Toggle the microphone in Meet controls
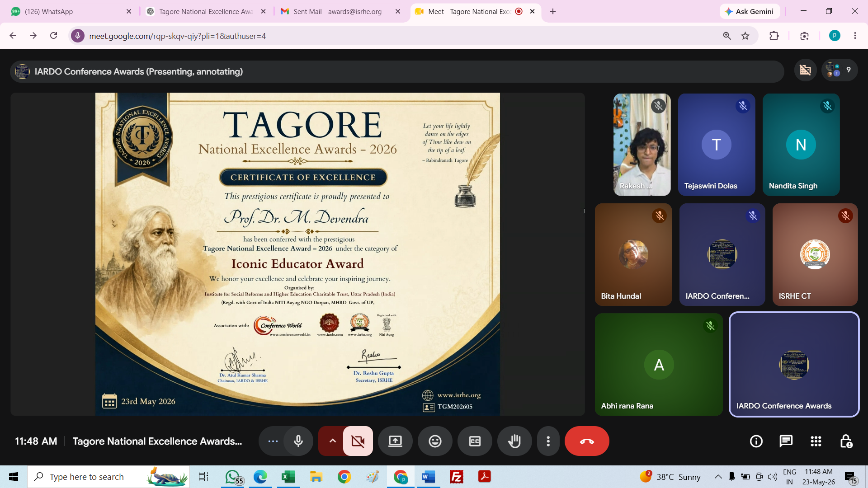Image resolution: width=868 pixels, height=488 pixels. pos(298,441)
